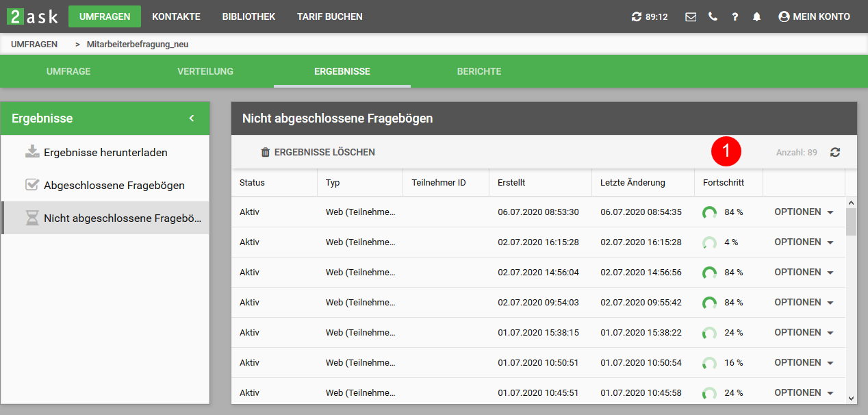Click progress ring showing 4 %
The image size is (868, 415).
coord(710,242)
